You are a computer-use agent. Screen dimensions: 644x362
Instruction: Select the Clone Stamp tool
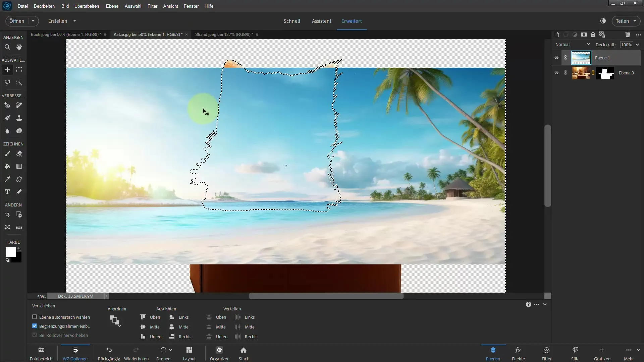pos(19,118)
